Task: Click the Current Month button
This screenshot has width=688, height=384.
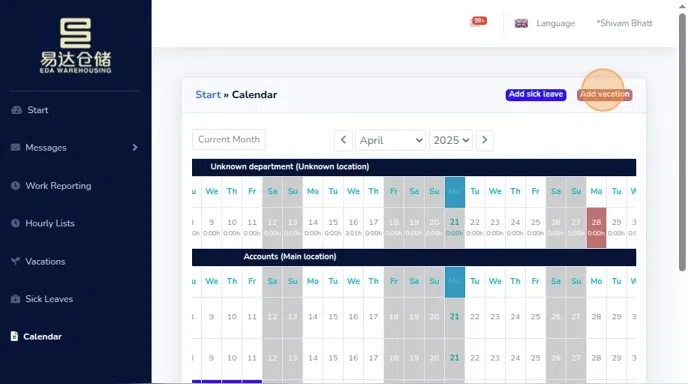Action: click(x=229, y=140)
